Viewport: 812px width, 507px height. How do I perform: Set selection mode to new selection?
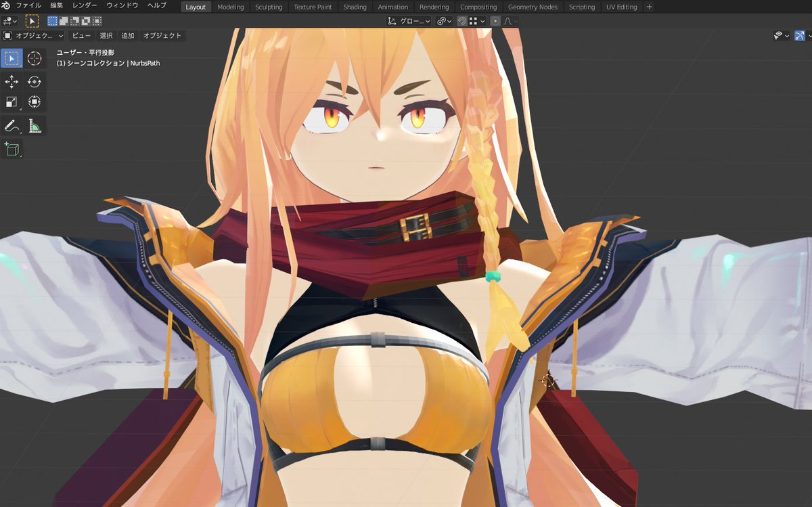pyautogui.click(x=52, y=21)
